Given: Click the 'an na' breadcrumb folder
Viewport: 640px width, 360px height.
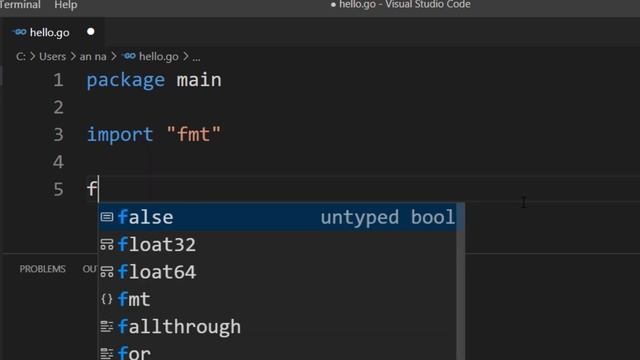Looking at the screenshot, I should click(93, 56).
